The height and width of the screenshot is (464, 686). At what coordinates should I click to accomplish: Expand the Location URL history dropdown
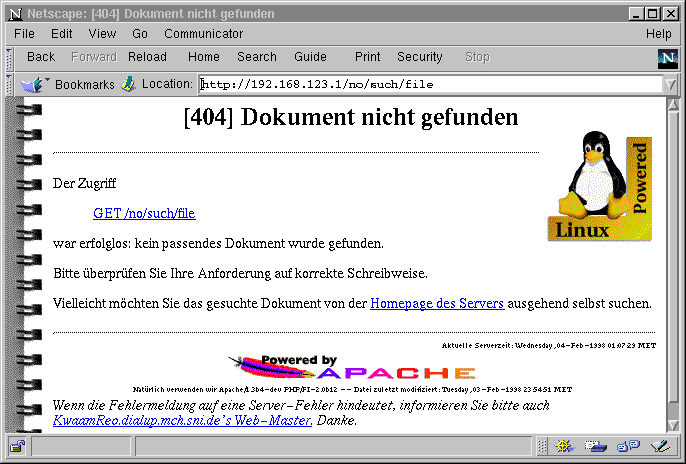click(x=669, y=85)
